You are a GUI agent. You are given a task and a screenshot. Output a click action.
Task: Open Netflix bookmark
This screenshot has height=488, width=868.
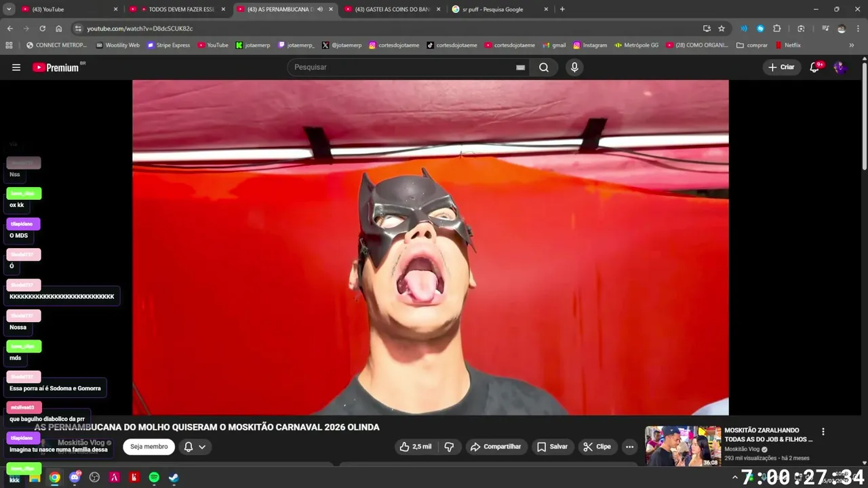coord(787,45)
